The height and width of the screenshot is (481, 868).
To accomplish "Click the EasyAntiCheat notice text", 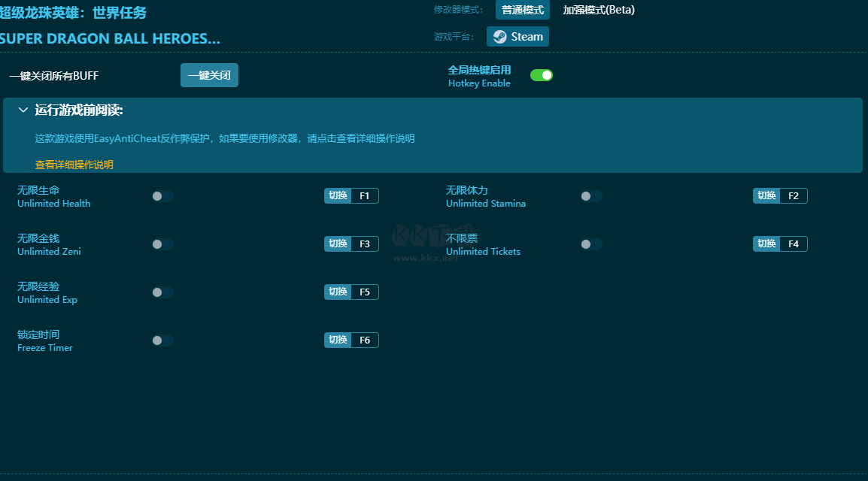I will 225,138.
